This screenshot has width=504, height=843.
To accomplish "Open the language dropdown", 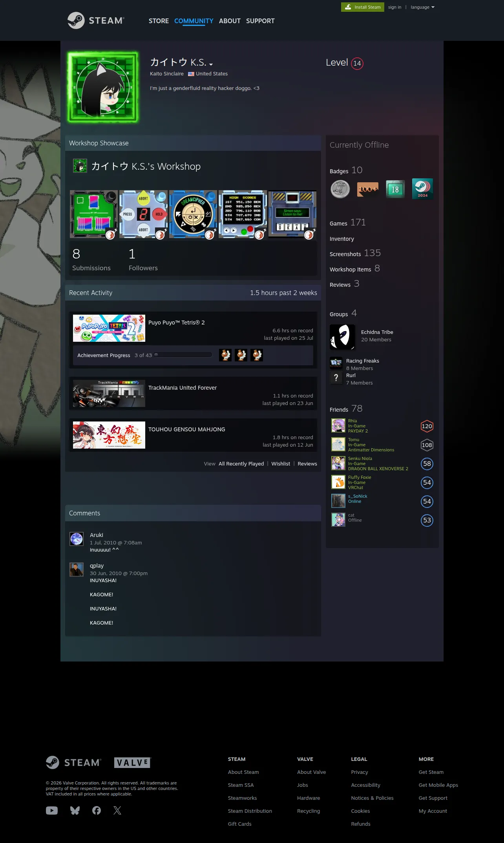I will coord(422,7).
